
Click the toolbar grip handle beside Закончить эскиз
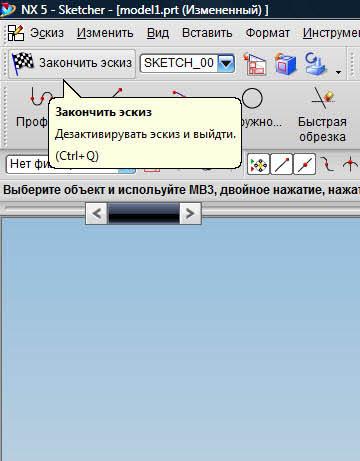pyautogui.click(x=4, y=63)
